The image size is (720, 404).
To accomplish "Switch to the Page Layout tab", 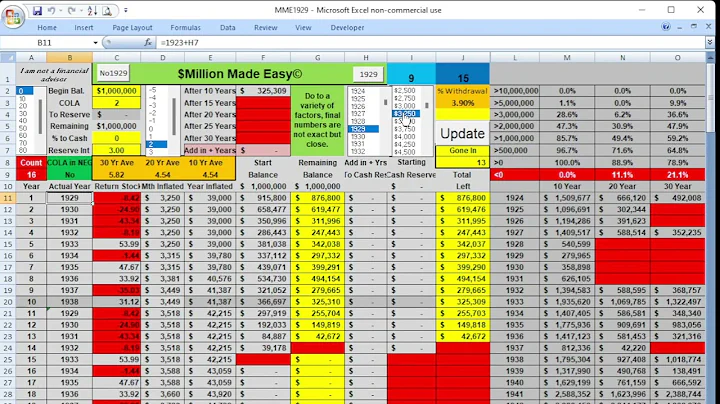I will 132,28.
